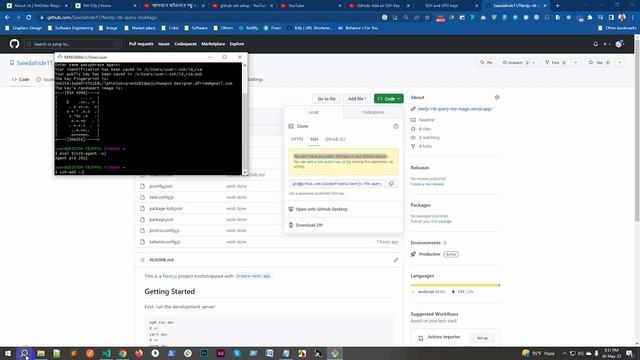The width and height of the screenshot is (640, 360).
Task: Select the HTTPS clone option
Action: click(297, 139)
